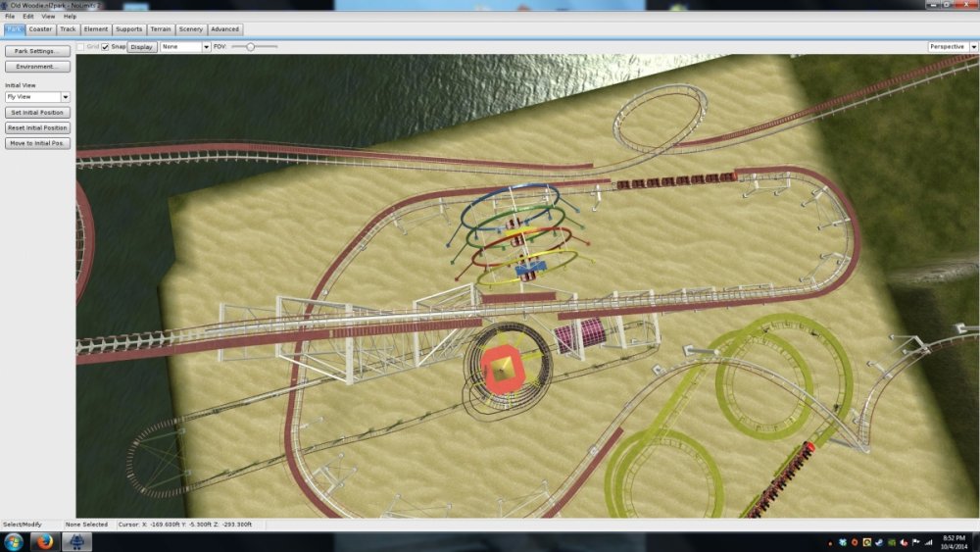
Task: Click the clock in the system tray
Action: 955,541
